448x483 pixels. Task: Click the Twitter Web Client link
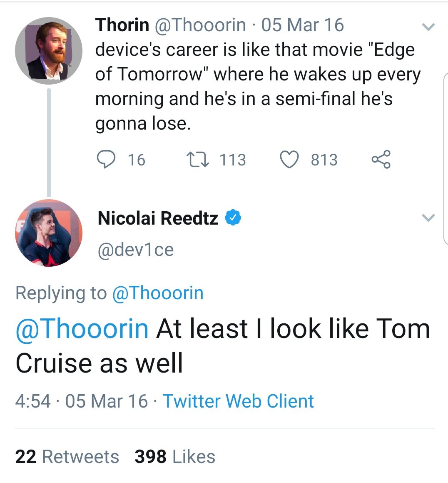point(238,401)
